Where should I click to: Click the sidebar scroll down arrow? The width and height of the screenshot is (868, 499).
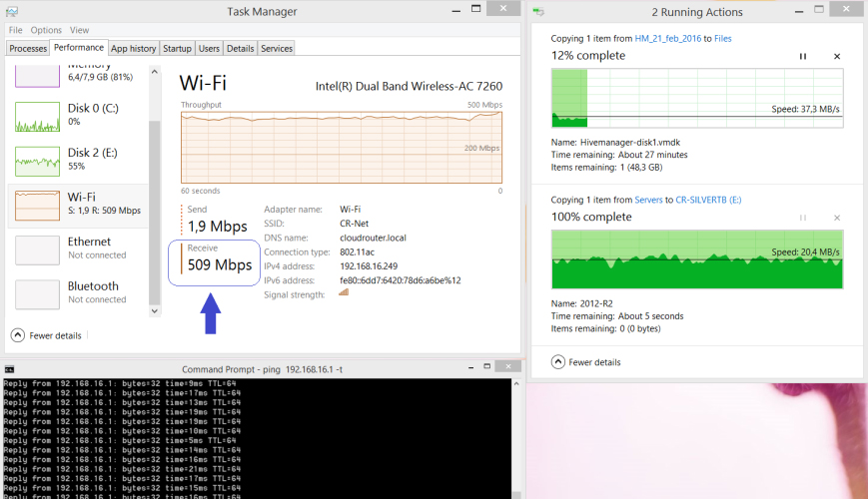coord(155,311)
